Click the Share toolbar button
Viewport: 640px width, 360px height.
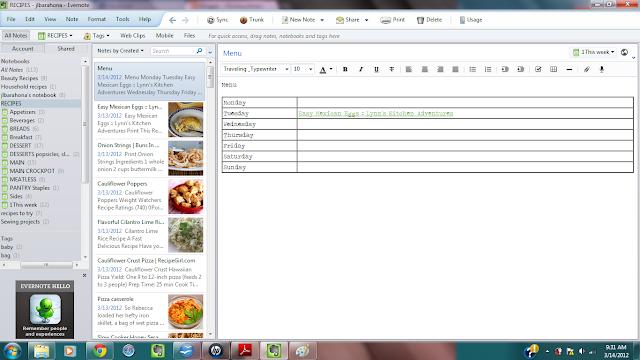[348, 20]
